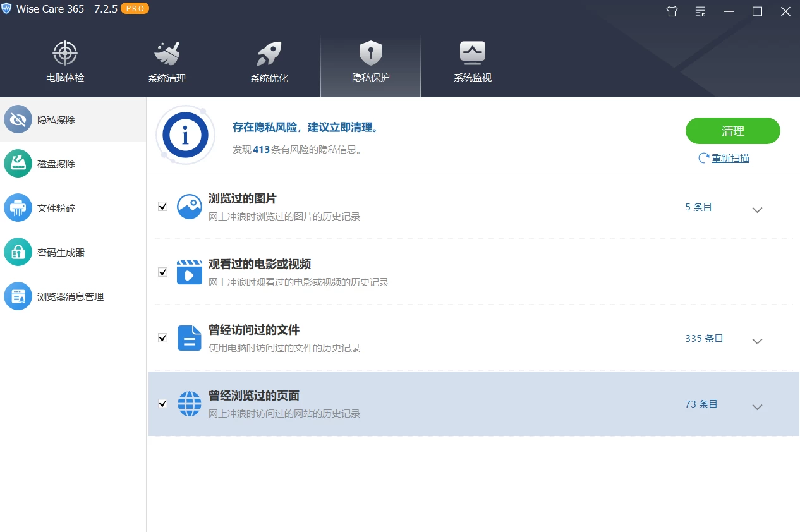Click the 观看过的电影或视频 title
The width and height of the screenshot is (800, 532).
point(260,264)
